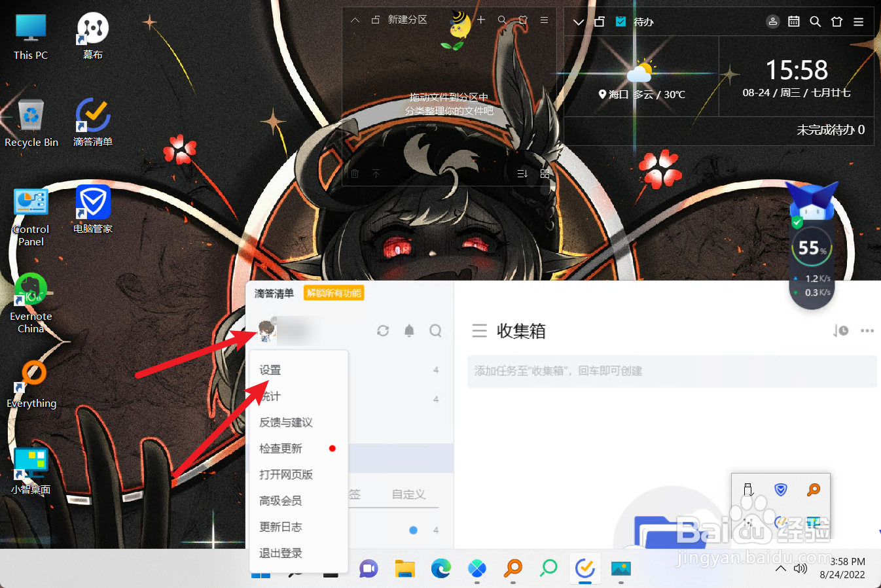Click the sort-order icon in the 新建分区 widget
The height and width of the screenshot is (588, 881).
click(x=522, y=174)
